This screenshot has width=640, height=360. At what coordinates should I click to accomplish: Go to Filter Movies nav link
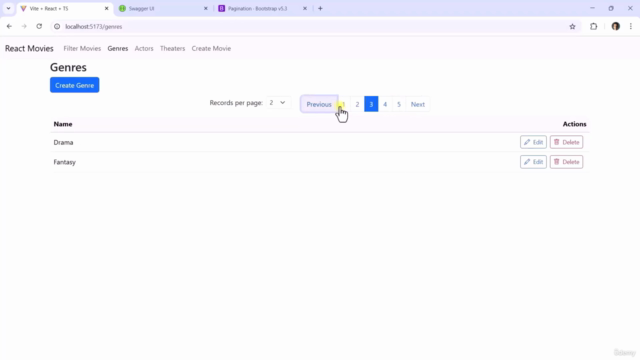tap(82, 49)
